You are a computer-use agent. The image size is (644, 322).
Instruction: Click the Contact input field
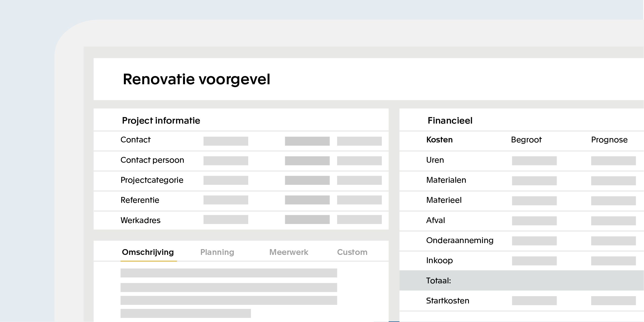226,141
